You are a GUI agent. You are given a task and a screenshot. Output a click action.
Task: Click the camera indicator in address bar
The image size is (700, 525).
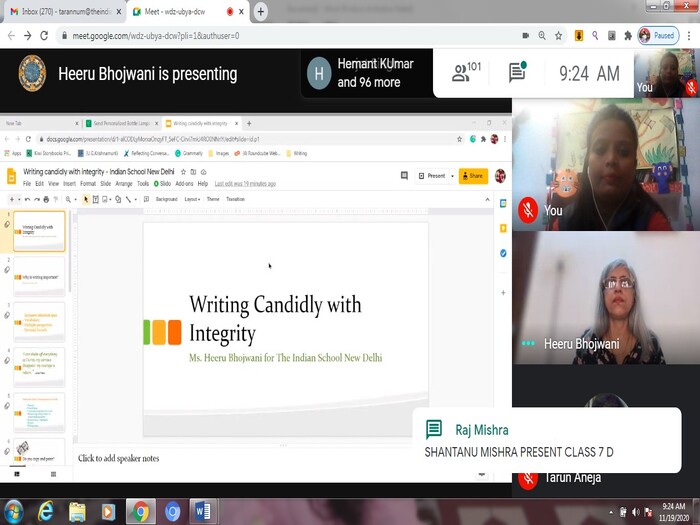(x=525, y=36)
